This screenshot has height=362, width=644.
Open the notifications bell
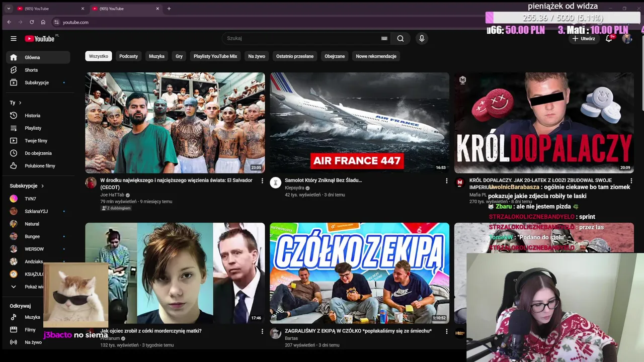609,39
